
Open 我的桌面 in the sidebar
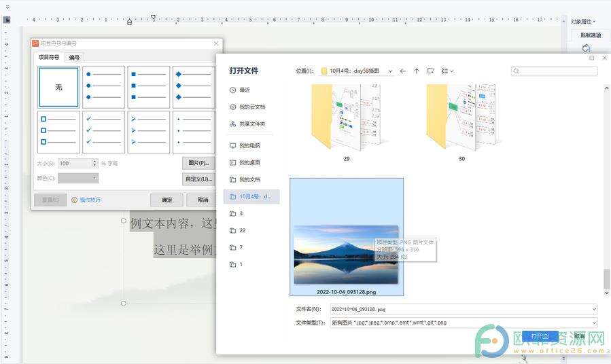click(x=251, y=162)
